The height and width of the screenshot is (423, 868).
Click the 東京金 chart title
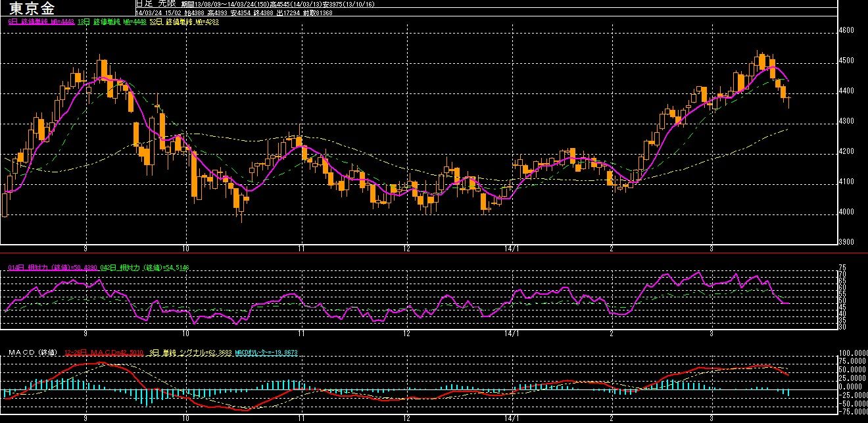point(33,8)
